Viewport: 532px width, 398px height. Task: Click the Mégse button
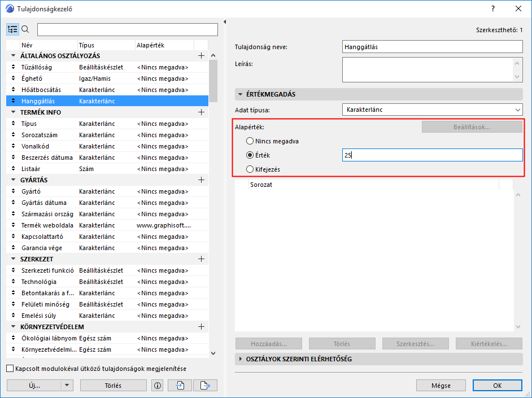tap(441, 386)
